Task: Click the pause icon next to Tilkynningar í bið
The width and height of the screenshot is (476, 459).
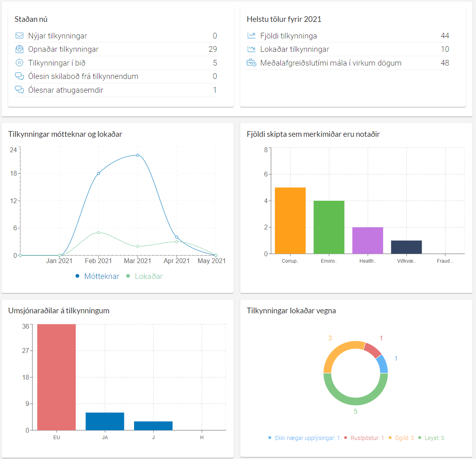Action: (19, 63)
